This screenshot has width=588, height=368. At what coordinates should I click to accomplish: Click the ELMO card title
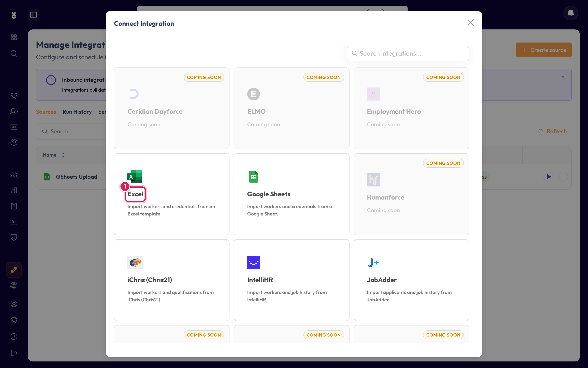pos(256,111)
